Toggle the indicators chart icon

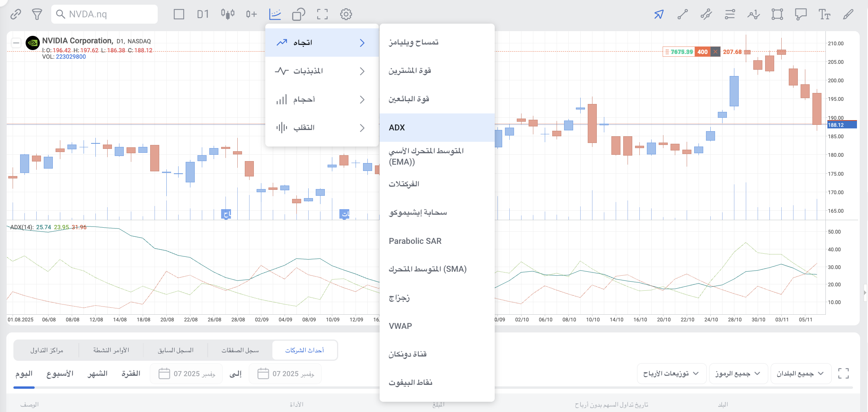click(x=275, y=15)
